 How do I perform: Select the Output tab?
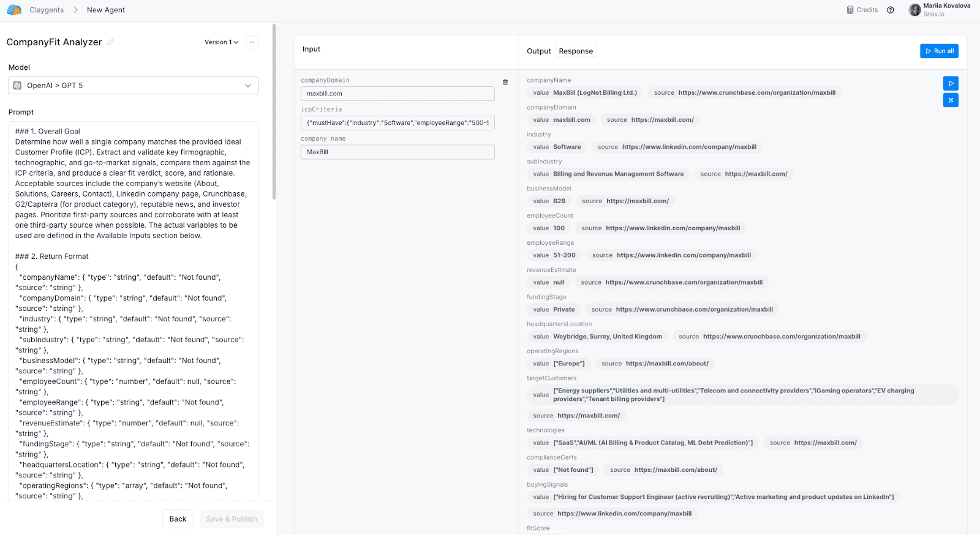coord(538,51)
